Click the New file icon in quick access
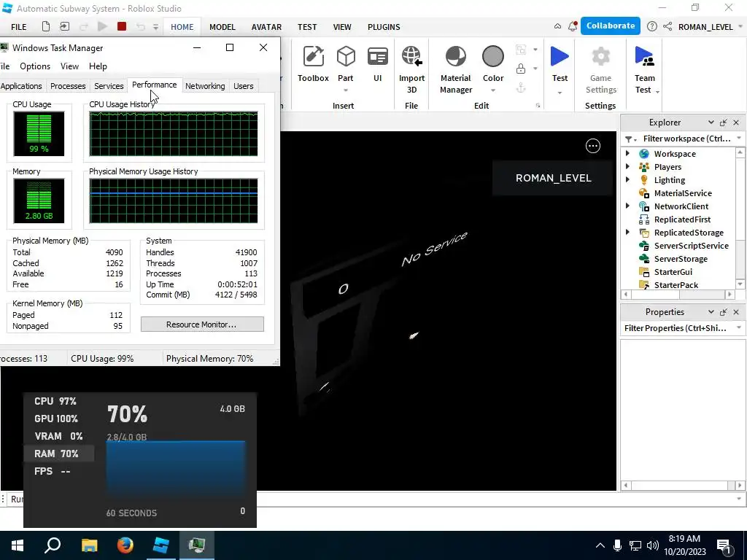The height and width of the screenshot is (560, 747). [x=46, y=27]
